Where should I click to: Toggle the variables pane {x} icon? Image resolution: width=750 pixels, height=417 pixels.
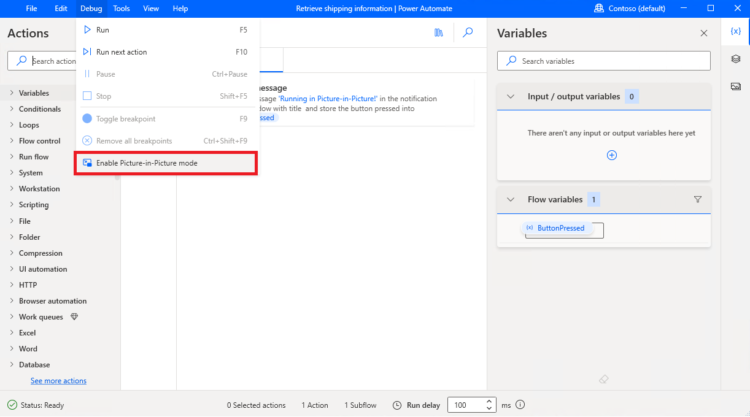(x=736, y=31)
